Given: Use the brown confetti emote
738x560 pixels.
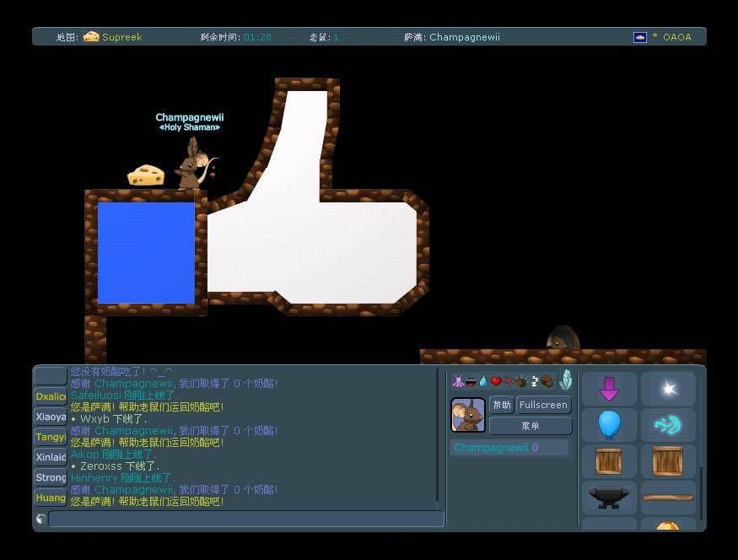Looking at the screenshot, I should [520, 381].
